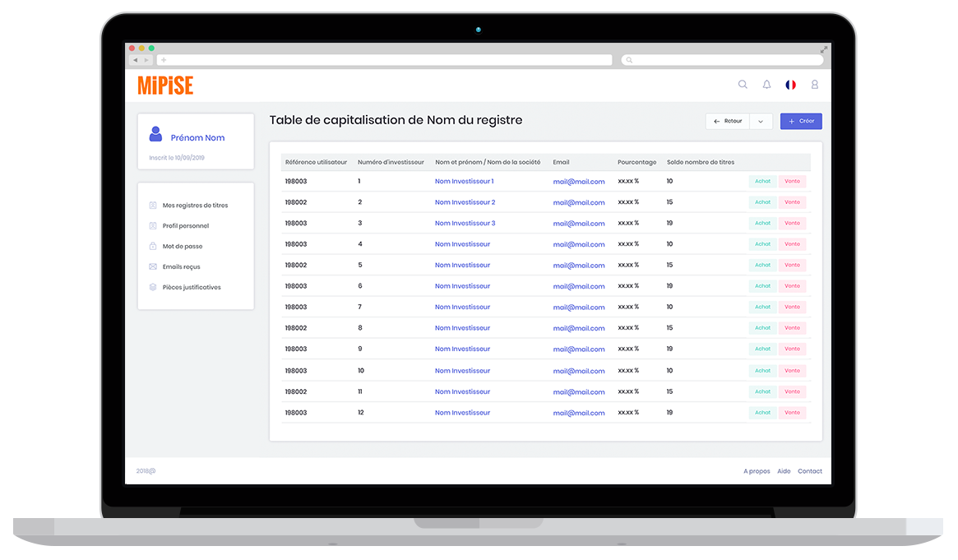The width and height of the screenshot is (958, 560).
Task: Click mail@mail.com in investor row 9
Action: 579,349
